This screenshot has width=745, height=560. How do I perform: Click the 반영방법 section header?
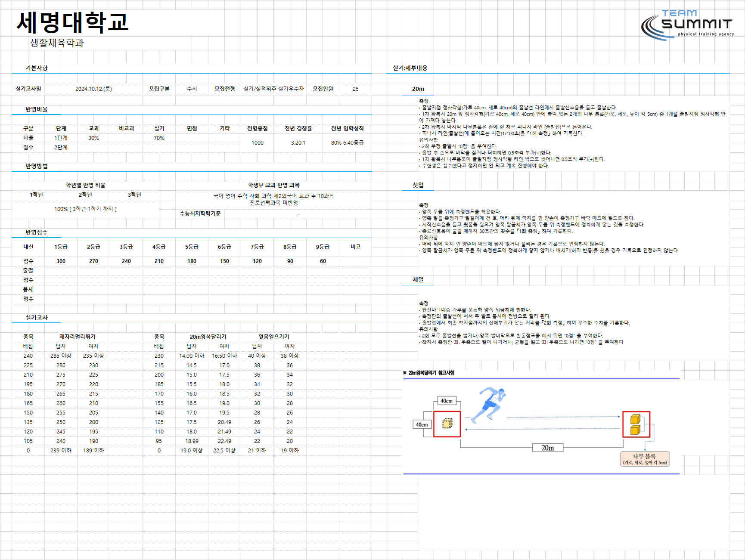[37, 166]
